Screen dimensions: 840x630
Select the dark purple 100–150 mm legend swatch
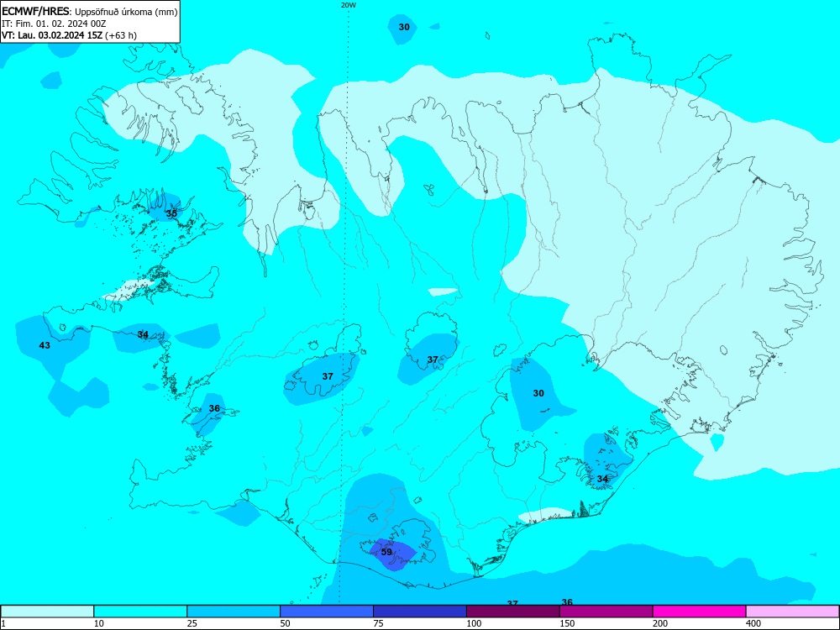pyautogui.click(x=513, y=612)
